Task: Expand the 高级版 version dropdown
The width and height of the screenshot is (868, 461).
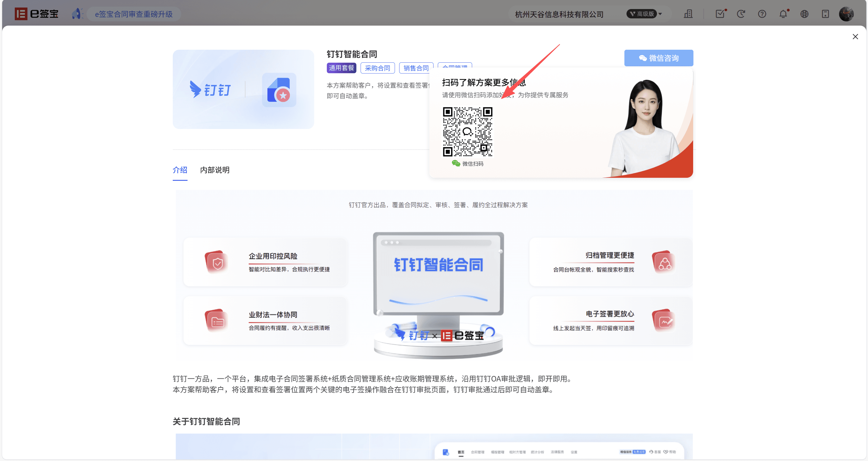Action: [644, 14]
